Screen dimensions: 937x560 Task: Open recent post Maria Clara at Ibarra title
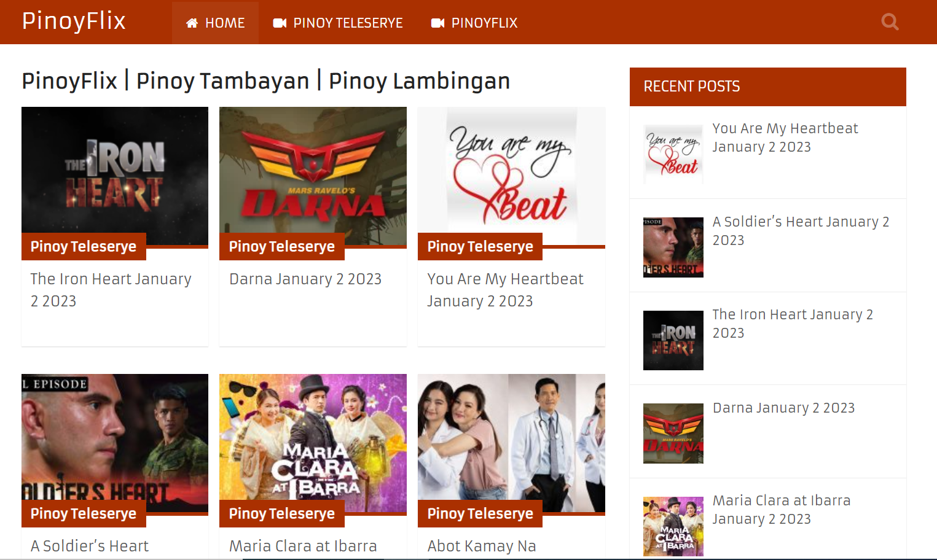coord(781,510)
